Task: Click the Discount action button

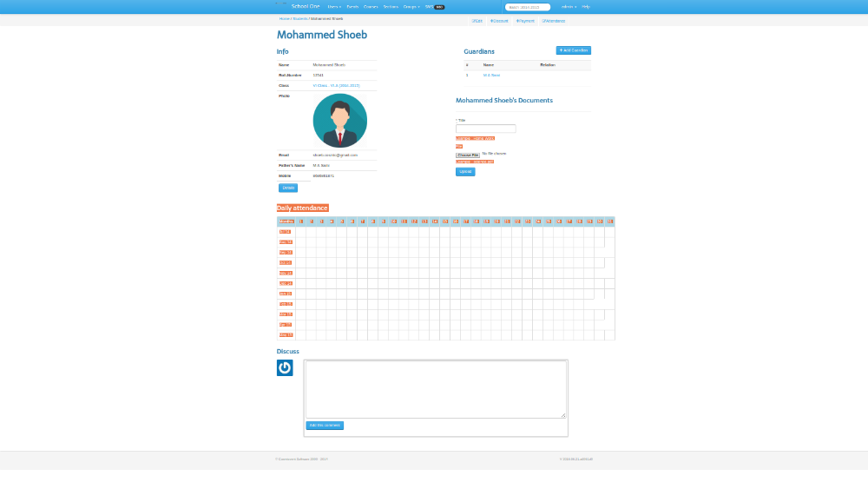Action: (499, 21)
